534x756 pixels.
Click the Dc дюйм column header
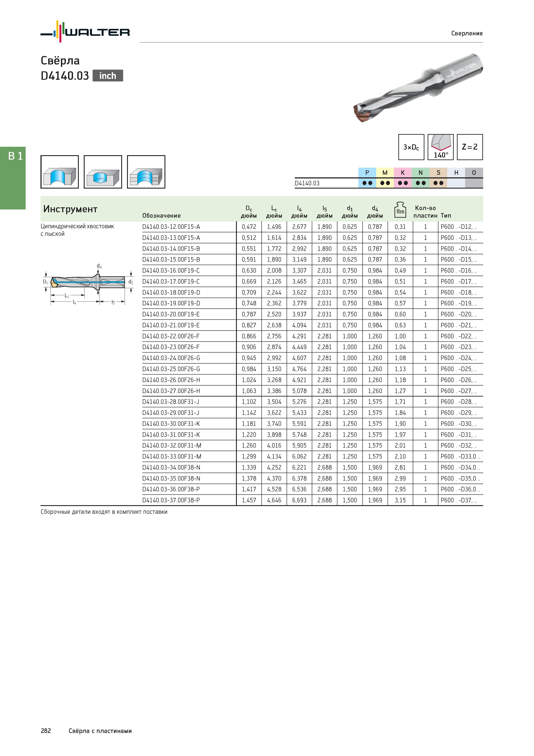click(x=249, y=212)
